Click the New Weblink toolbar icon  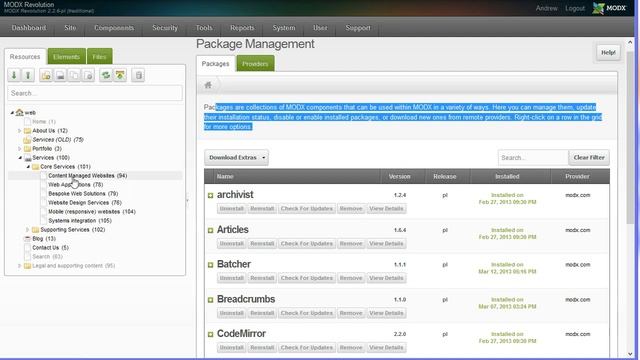60,75
